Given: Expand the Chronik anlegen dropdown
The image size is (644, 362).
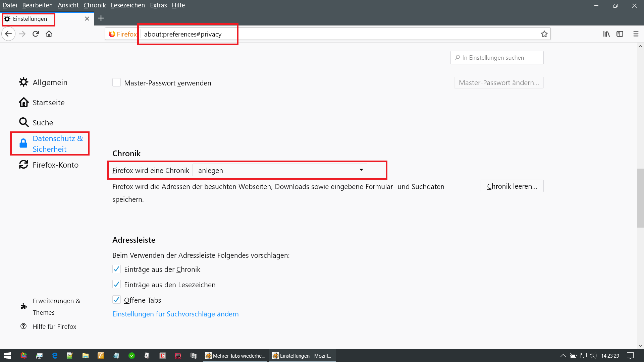Looking at the screenshot, I should [x=280, y=170].
